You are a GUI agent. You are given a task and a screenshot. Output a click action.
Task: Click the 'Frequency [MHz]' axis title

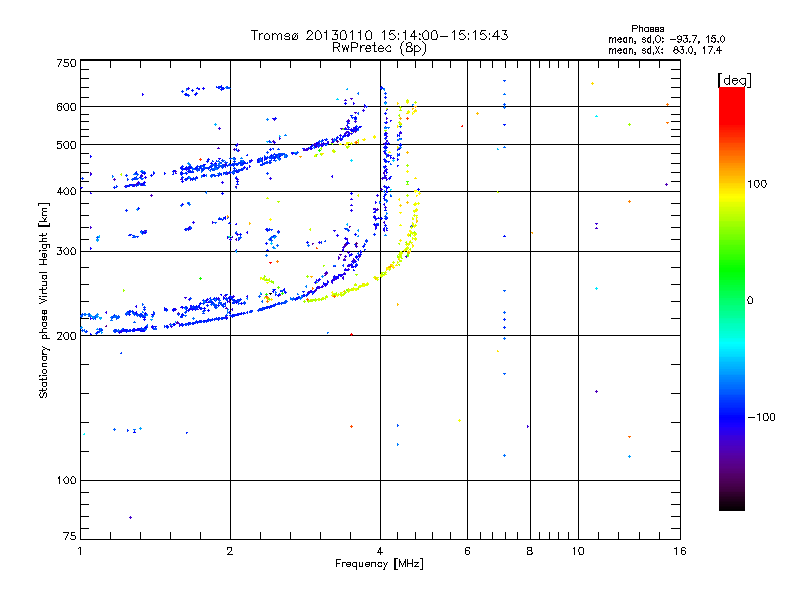click(379, 564)
